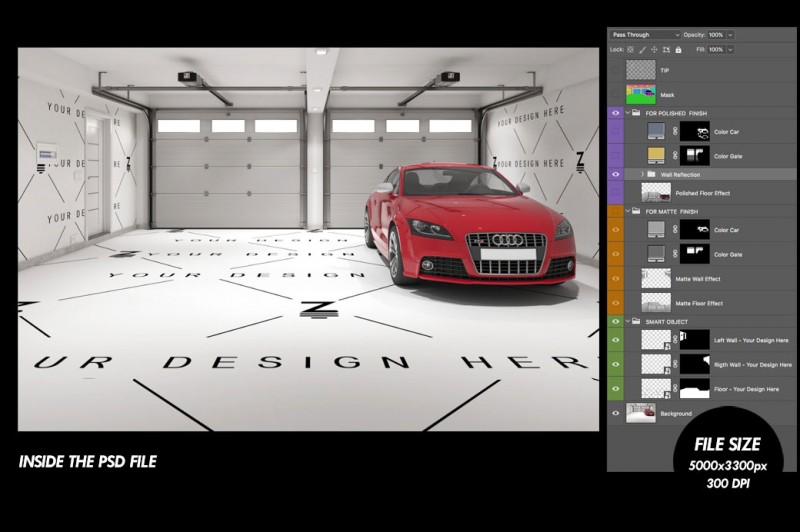The image size is (800, 532).
Task: Select mask thumbnail of polished Color Gate
Action: [695, 156]
